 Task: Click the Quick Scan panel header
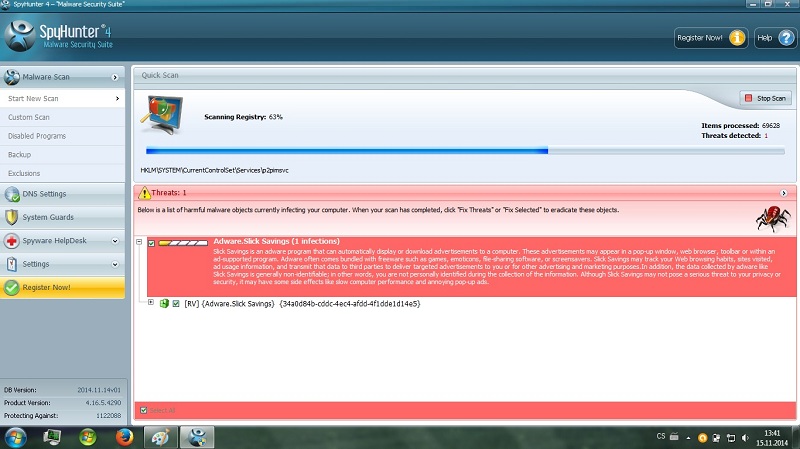pos(465,76)
